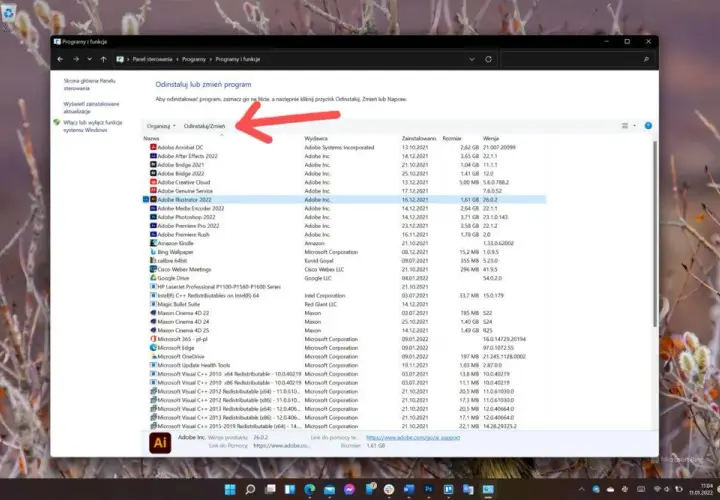Screen dimensions: 720x500
Task: Open taskbar Search magnifier icon
Action: tap(250, 489)
